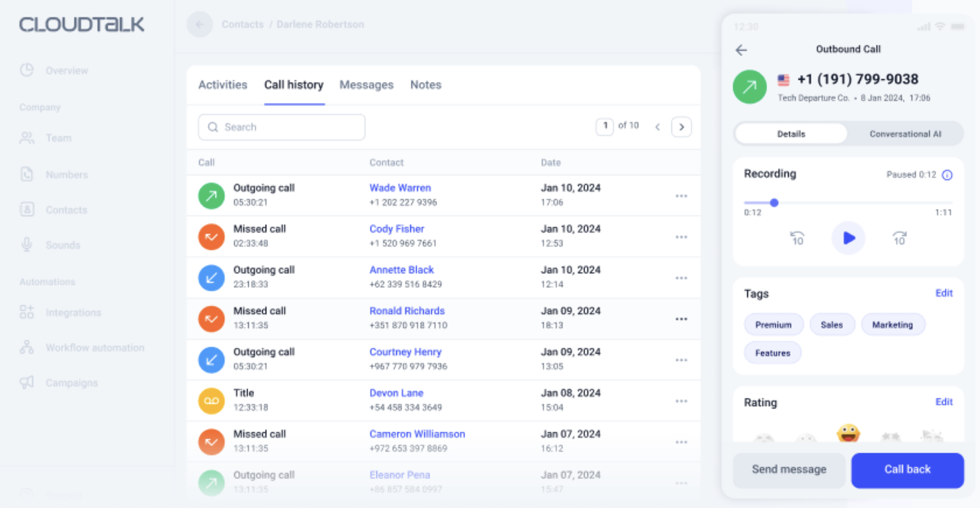980x508 pixels.
Task: Switch to the Conversational AI tab
Action: point(905,133)
